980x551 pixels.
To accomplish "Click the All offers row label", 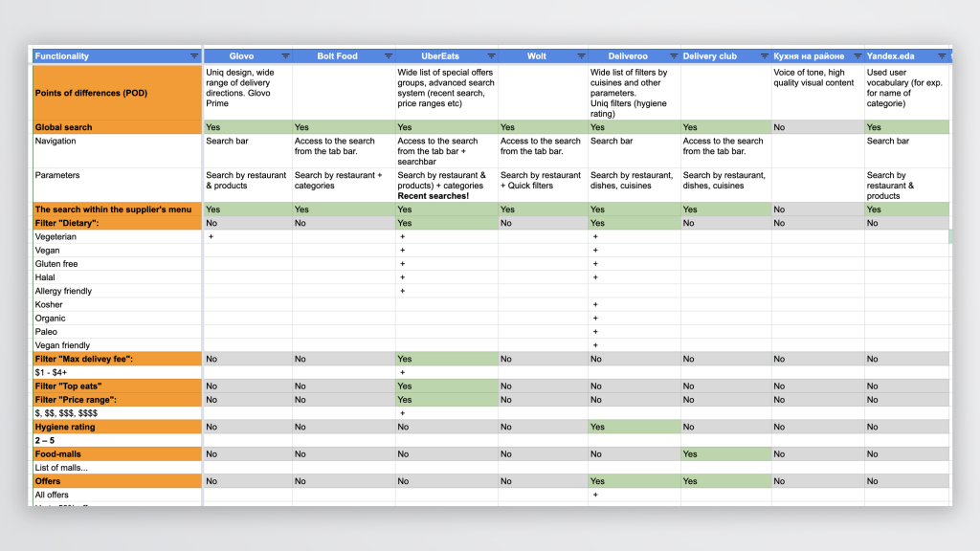I will pos(117,495).
